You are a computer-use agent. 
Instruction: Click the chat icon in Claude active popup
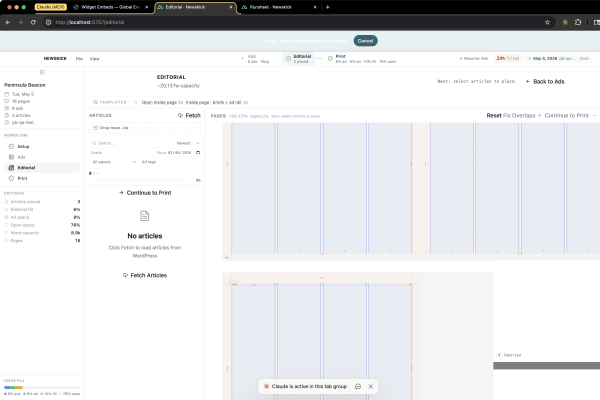point(358,386)
